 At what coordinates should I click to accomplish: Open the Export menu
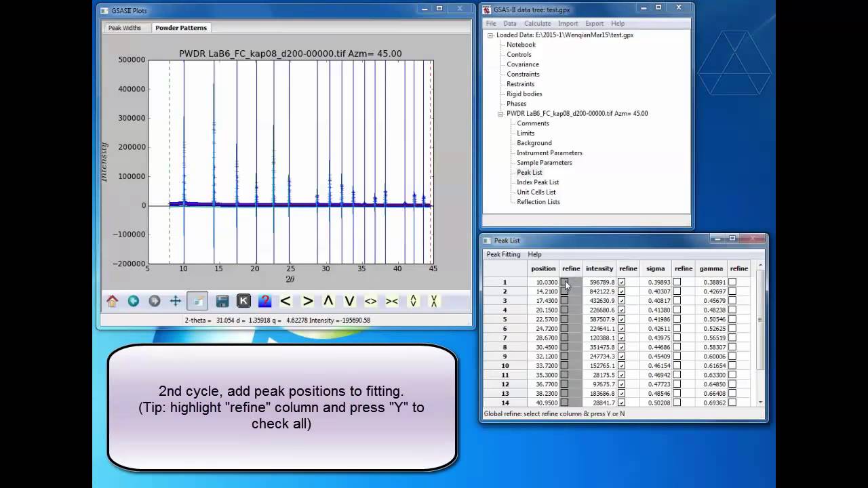click(595, 23)
